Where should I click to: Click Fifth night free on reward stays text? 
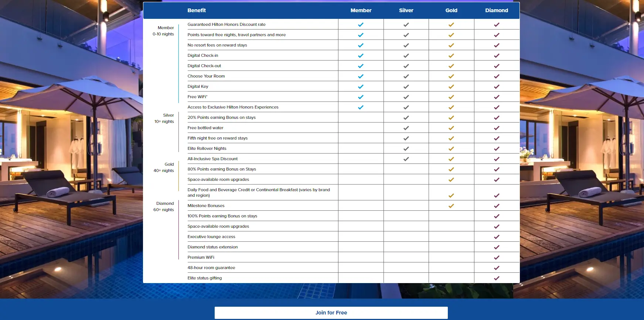[x=218, y=138]
